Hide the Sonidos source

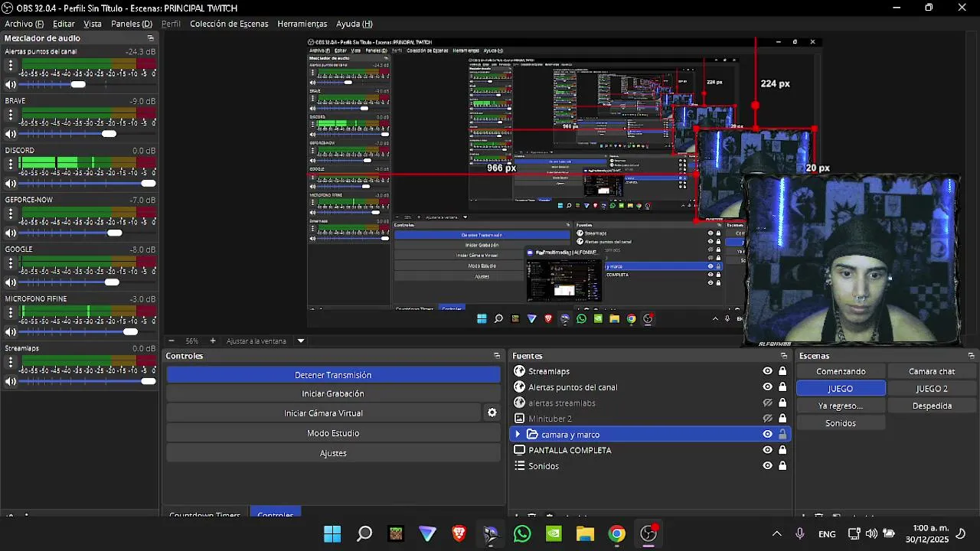[767, 466]
